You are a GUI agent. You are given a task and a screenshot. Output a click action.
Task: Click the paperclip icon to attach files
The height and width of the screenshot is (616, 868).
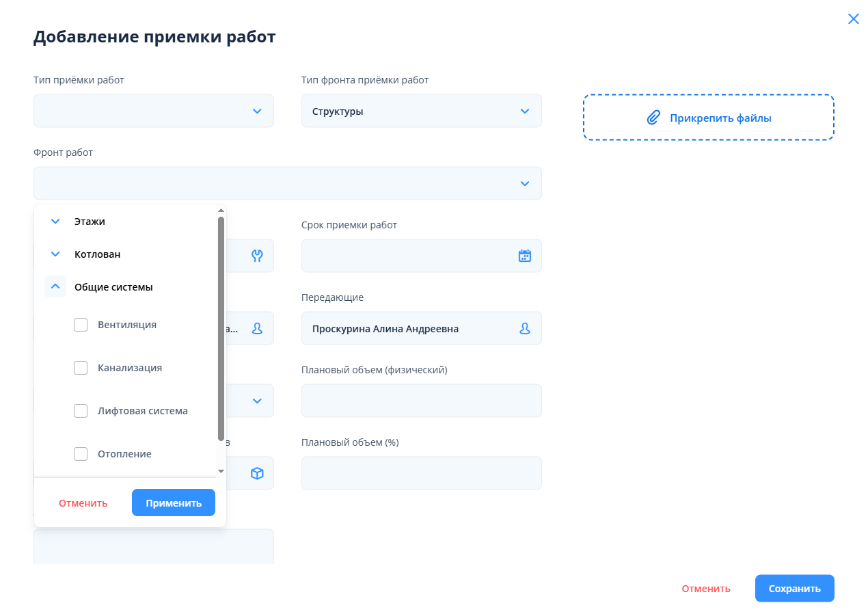[x=653, y=118]
